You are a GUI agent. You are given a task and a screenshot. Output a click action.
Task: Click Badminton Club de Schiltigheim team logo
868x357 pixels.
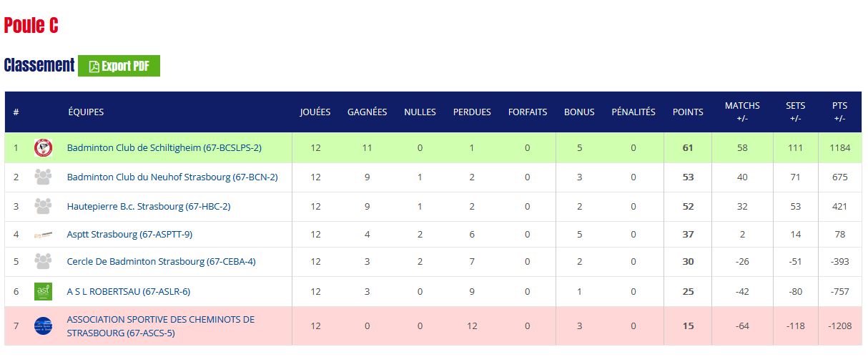tap(43, 148)
